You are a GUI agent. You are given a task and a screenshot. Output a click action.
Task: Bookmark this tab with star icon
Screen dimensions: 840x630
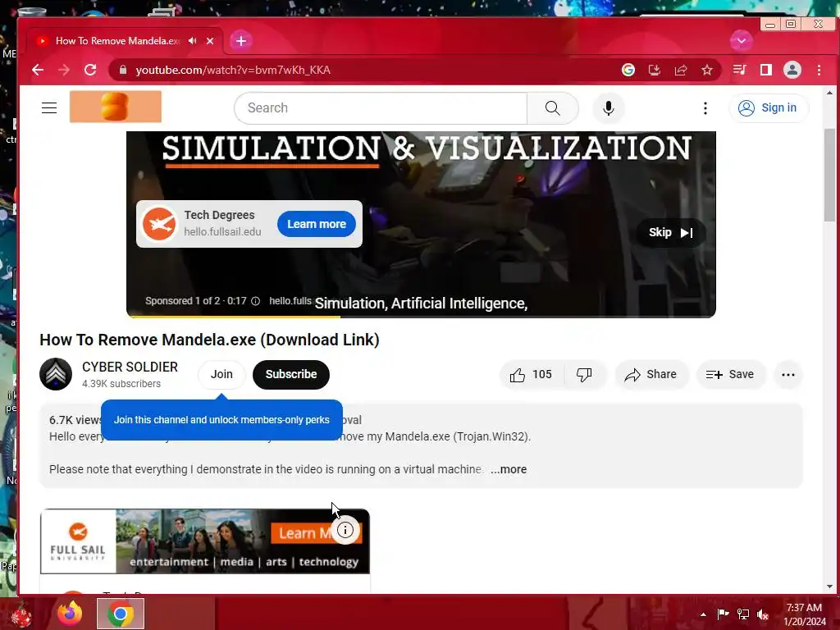(707, 71)
